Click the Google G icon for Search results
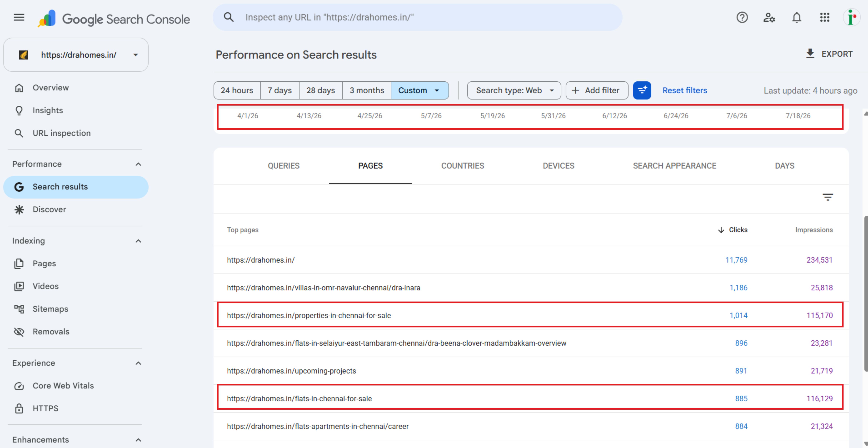 pos(19,187)
